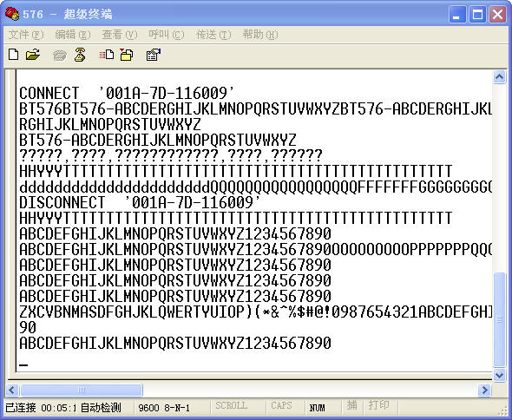This screenshot has width=512, height=420.
Task: Open the Properties toolbar icon
Action: point(154,55)
